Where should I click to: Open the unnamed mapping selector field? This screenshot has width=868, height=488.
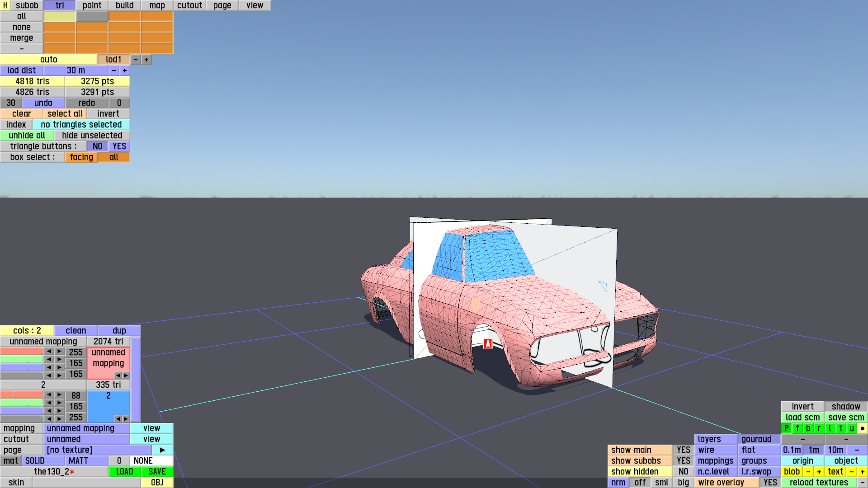86,428
